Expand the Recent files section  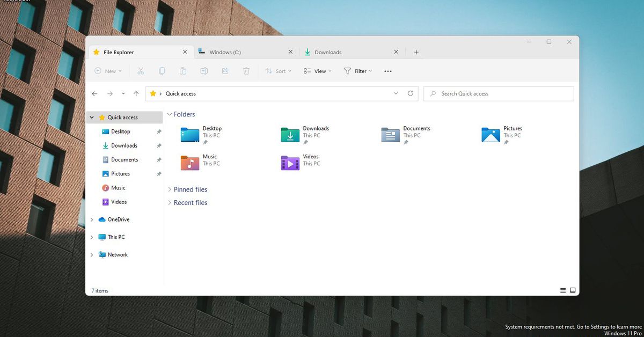pos(170,203)
